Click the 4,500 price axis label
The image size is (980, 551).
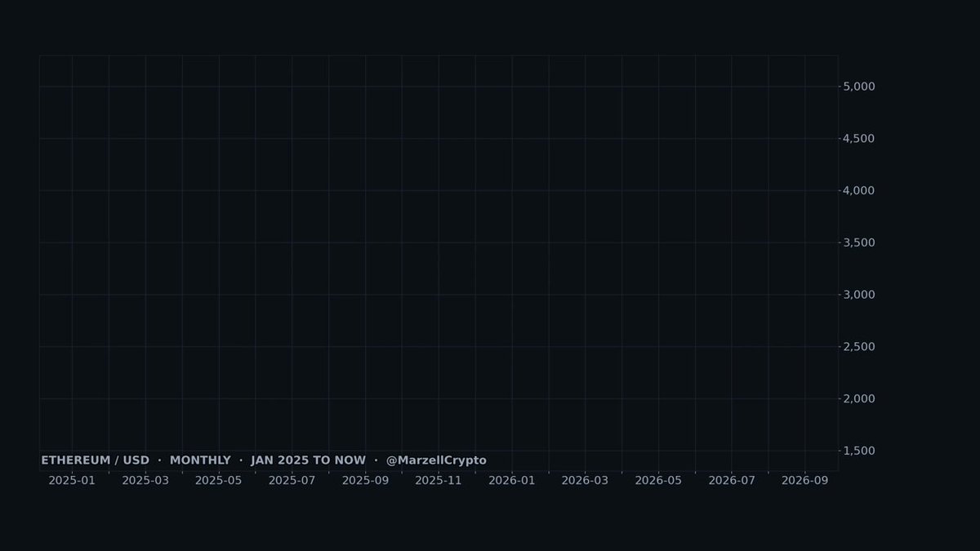coord(858,139)
